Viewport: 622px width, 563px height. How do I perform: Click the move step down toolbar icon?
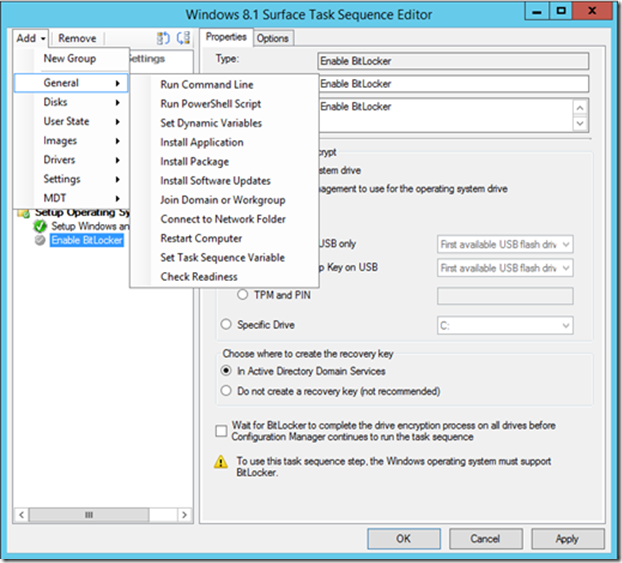[183, 38]
